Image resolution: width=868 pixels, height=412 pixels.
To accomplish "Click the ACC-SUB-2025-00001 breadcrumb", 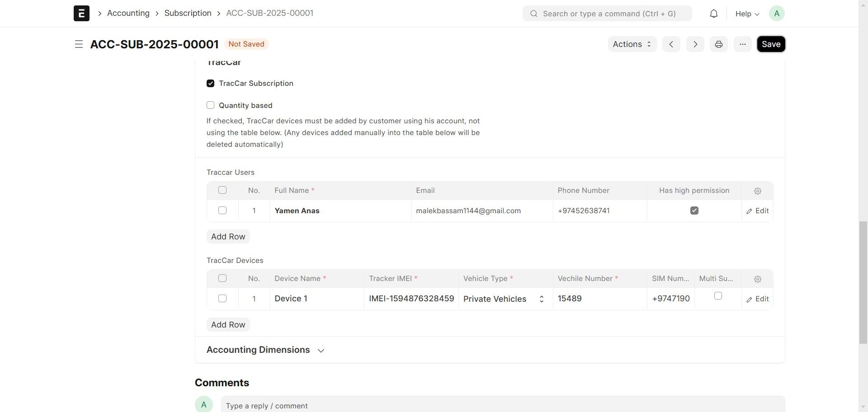I will (x=270, y=13).
